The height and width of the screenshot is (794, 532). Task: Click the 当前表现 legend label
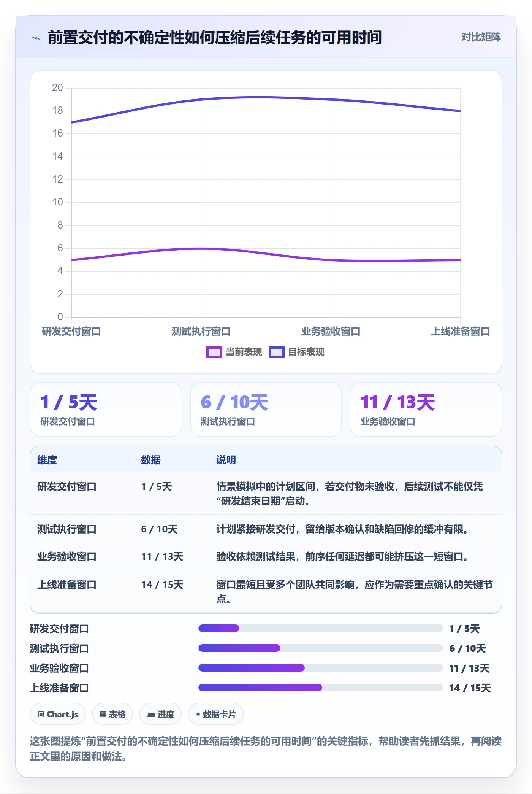point(244,352)
